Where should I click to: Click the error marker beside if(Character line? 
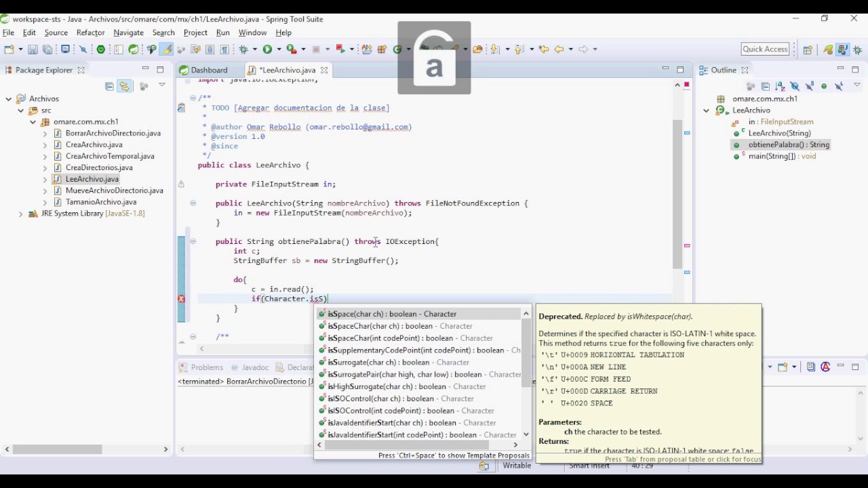(181, 299)
